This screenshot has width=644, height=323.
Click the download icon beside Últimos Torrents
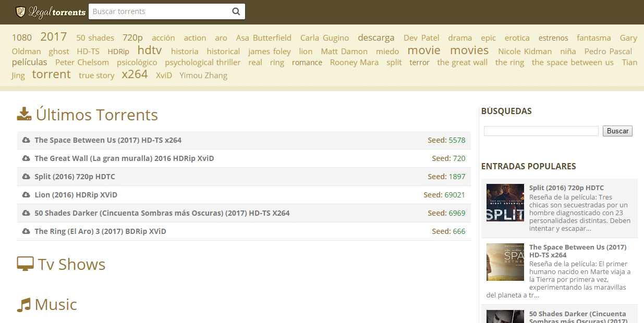click(24, 114)
